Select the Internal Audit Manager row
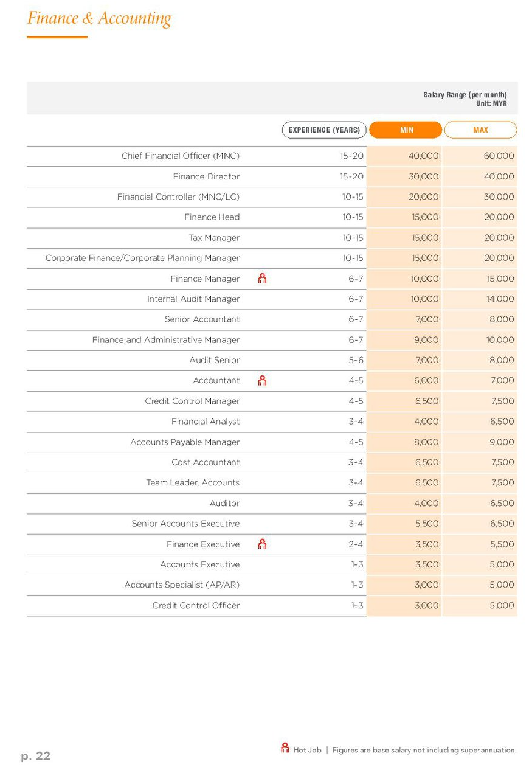The height and width of the screenshot is (767, 532). (272, 299)
